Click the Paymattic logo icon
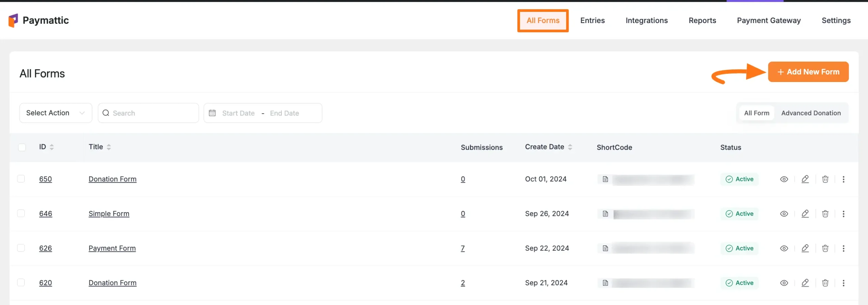Image resolution: width=868 pixels, height=305 pixels. click(13, 20)
